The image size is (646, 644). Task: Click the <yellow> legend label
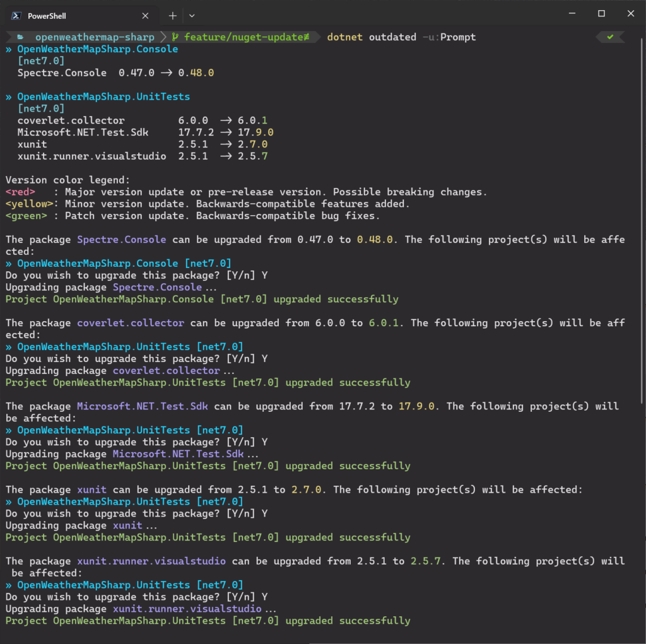tap(29, 204)
